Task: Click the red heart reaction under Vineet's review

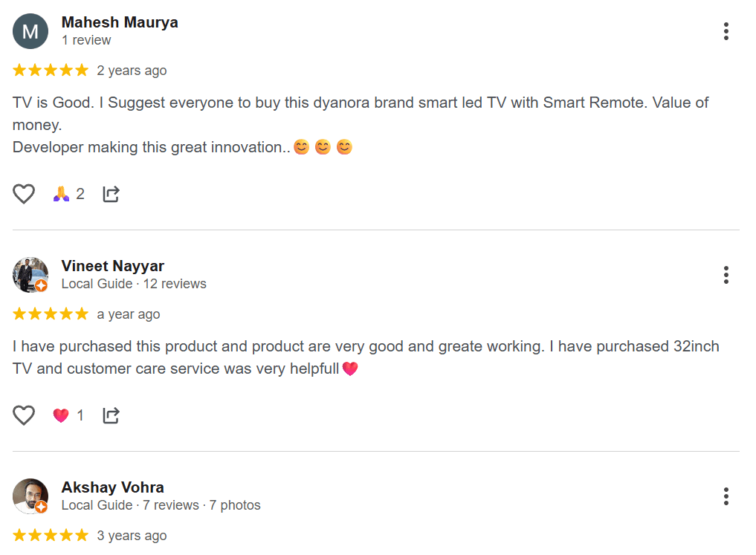Action: (61, 415)
